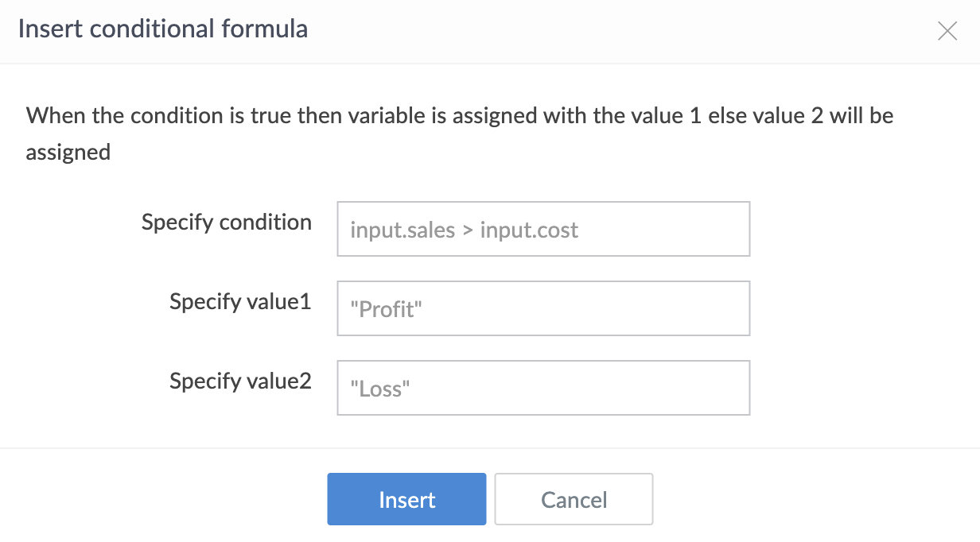Select the field with placeholder "Profit"

(543, 308)
